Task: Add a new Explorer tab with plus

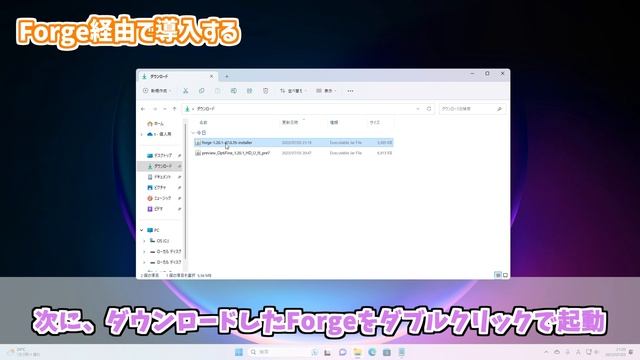Action: pyautogui.click(x=227, y=76)
